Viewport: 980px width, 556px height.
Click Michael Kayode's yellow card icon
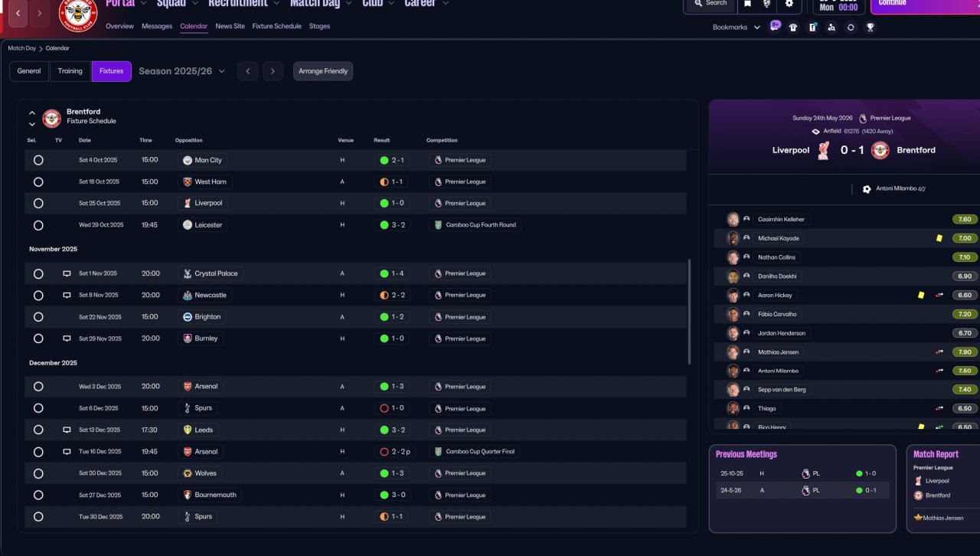click(939, 238)
